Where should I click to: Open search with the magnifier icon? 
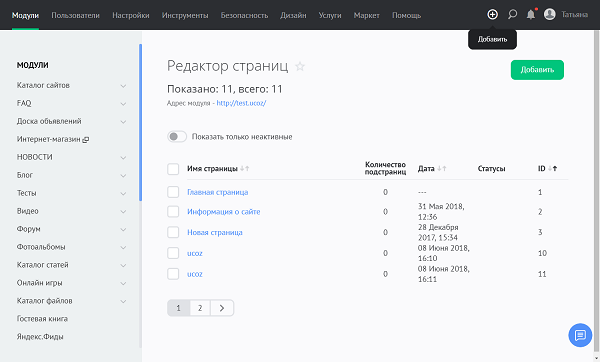(x=512, y=15)
